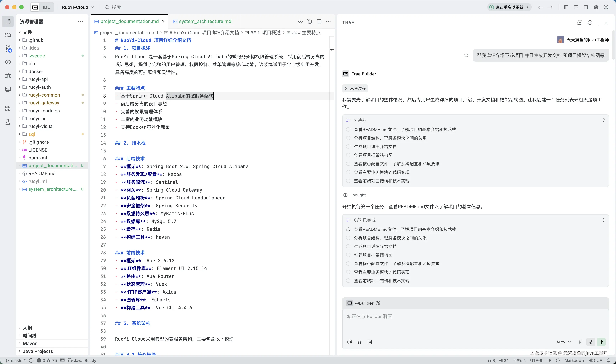Open the Source Control sidebar icon

pyautogui.click(x=8, y=48)
